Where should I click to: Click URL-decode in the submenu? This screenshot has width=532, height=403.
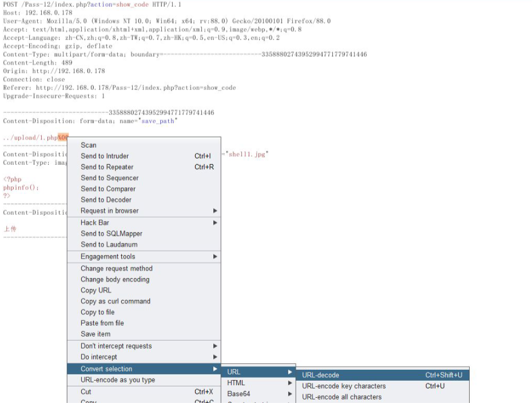(321, 376)
